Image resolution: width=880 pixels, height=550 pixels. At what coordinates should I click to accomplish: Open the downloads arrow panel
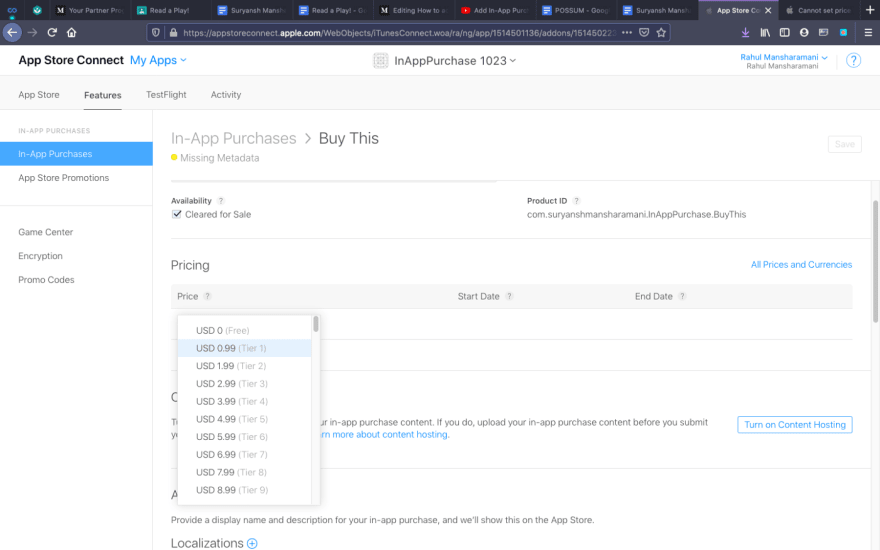coord(745,33)
